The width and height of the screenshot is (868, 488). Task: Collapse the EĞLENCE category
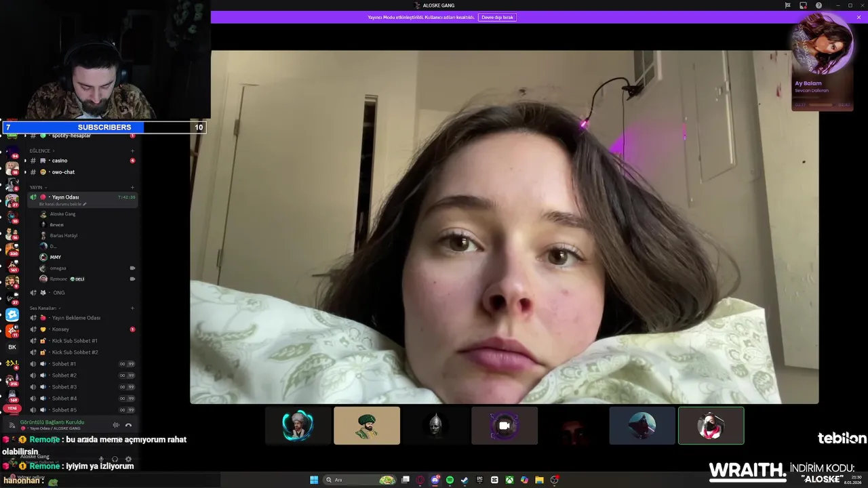[41, 151]
